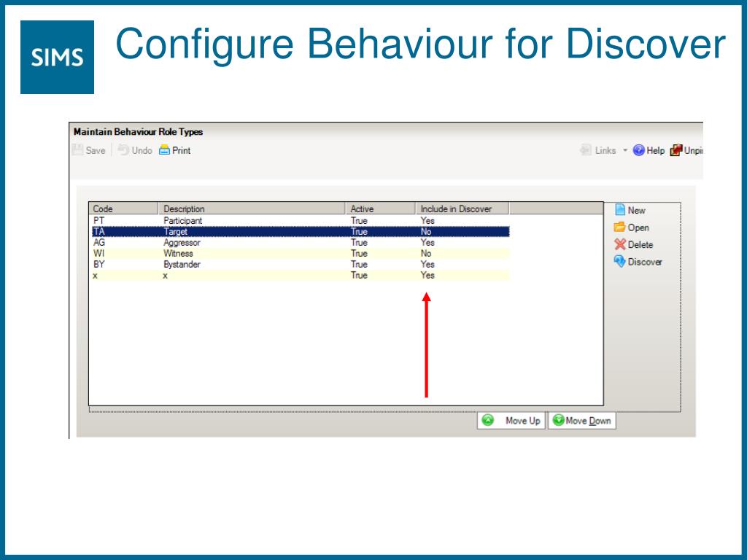The image size is (747, 560).
Task: Click the True value in Aggressor row
Action: click(359, 242)
